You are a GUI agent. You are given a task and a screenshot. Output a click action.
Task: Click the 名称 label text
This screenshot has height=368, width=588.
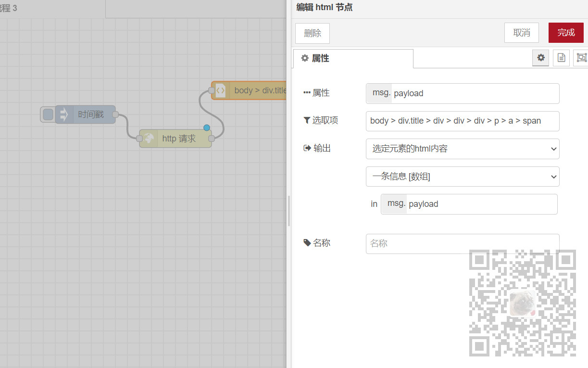point(322,243)
